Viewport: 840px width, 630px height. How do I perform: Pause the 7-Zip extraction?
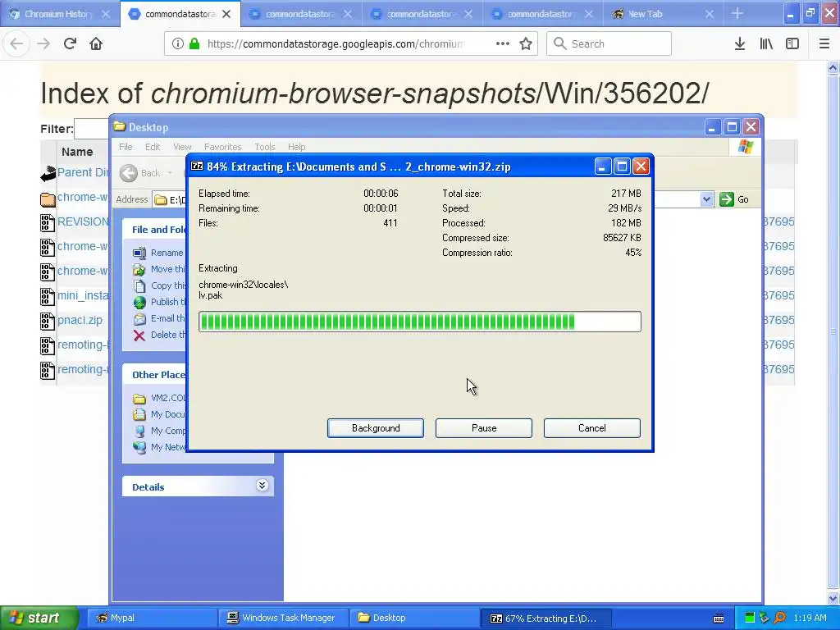484,428
